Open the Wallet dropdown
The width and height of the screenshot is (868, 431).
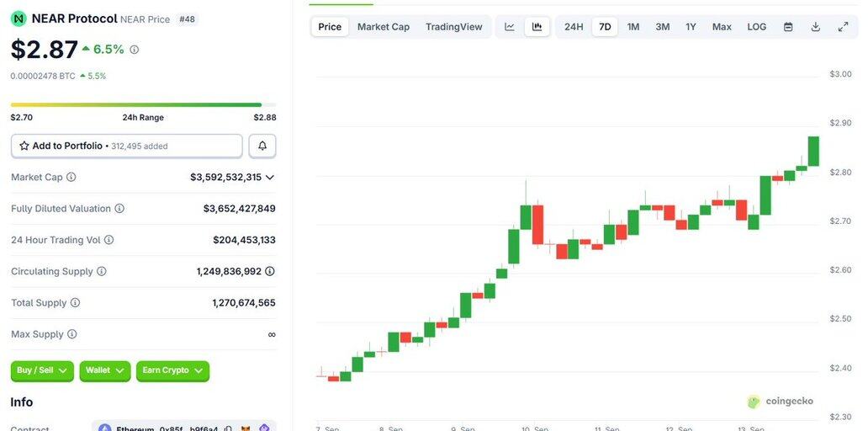[104, 370]
